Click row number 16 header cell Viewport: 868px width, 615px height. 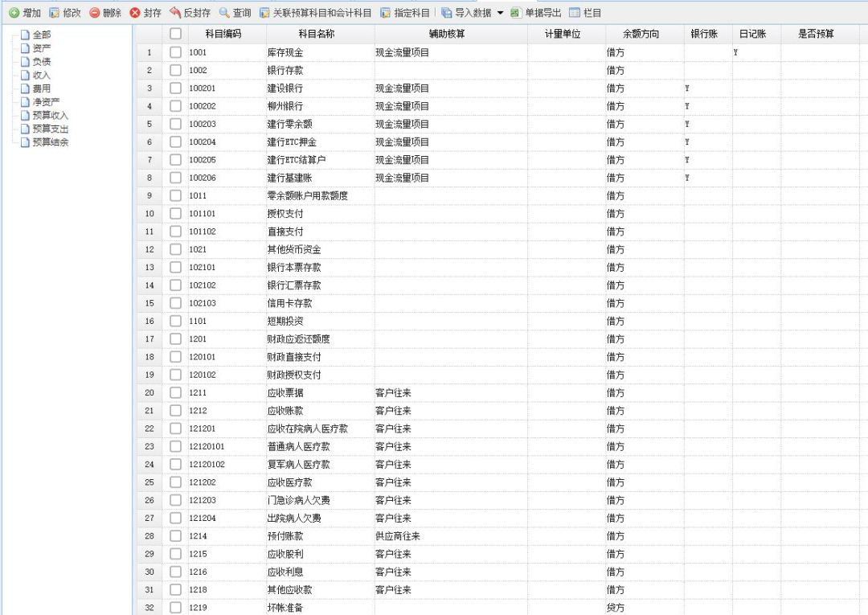tap(149, 321)
